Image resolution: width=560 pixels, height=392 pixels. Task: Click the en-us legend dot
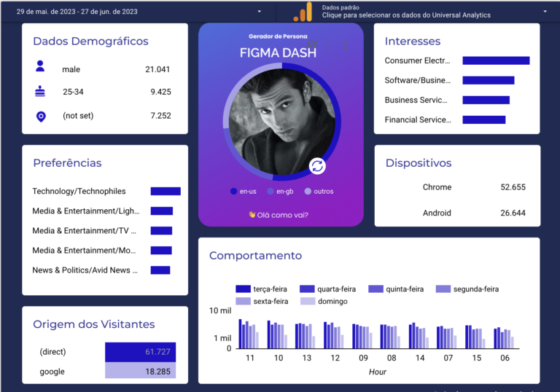pyautogui.click(x=233, y=192)
